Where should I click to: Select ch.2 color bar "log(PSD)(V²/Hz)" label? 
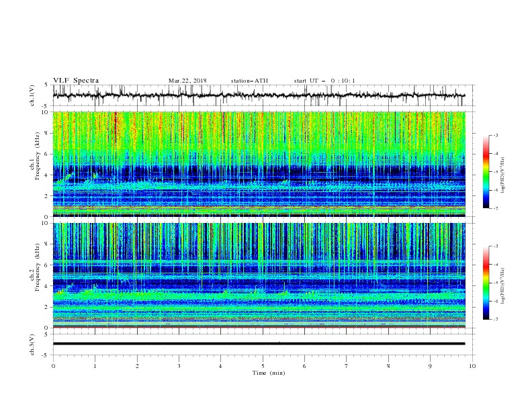(504, 286)
